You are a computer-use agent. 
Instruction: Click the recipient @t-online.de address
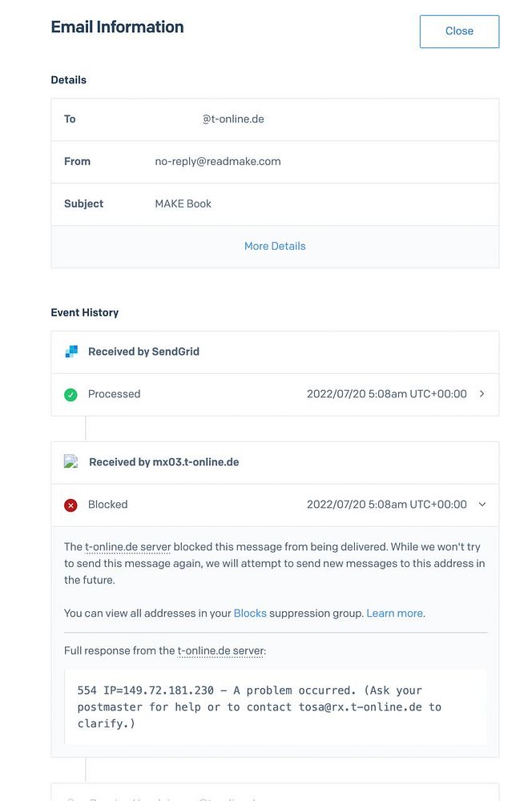[x=232, y=119]
